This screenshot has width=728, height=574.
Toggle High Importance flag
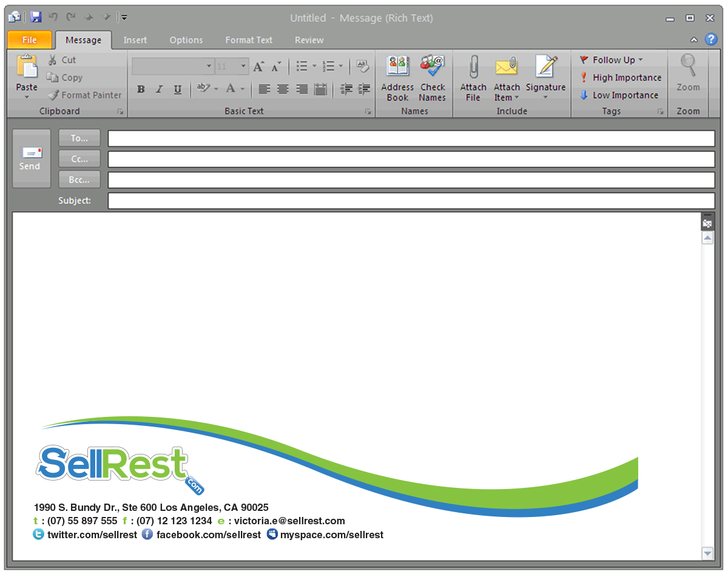(620, 78)
